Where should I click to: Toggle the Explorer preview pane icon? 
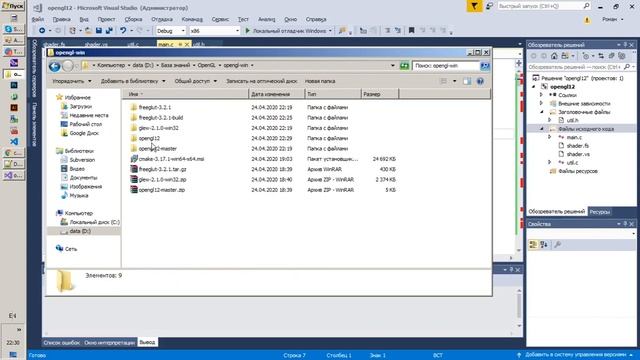pyautogui.click(x=467, y=81)
